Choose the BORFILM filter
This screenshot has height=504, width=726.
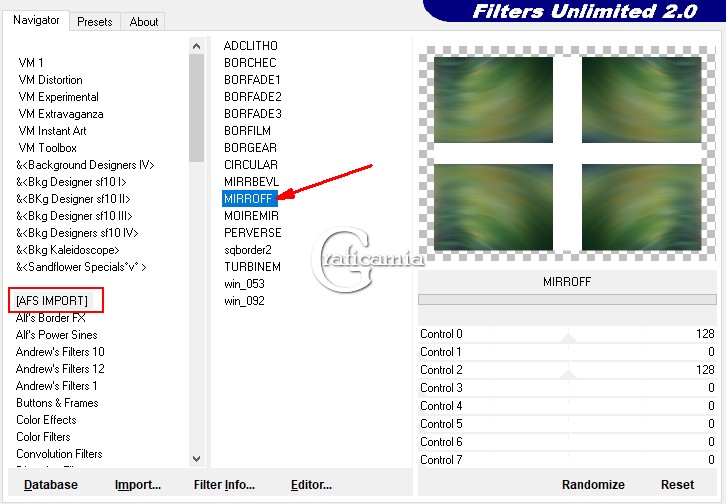[x=247, y=131]
